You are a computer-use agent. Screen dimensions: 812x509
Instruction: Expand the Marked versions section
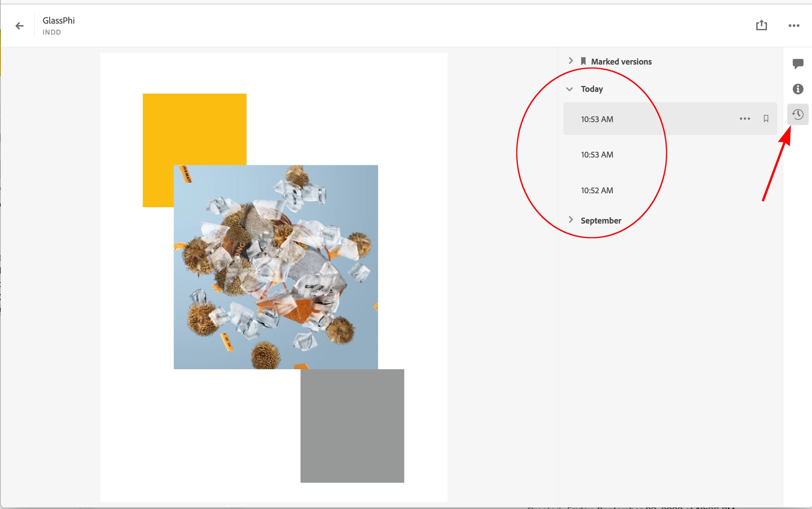pos(570,61)
